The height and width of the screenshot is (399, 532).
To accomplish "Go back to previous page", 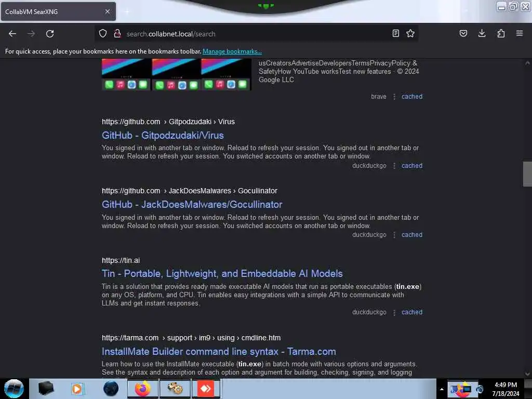I will click(12, 34).
